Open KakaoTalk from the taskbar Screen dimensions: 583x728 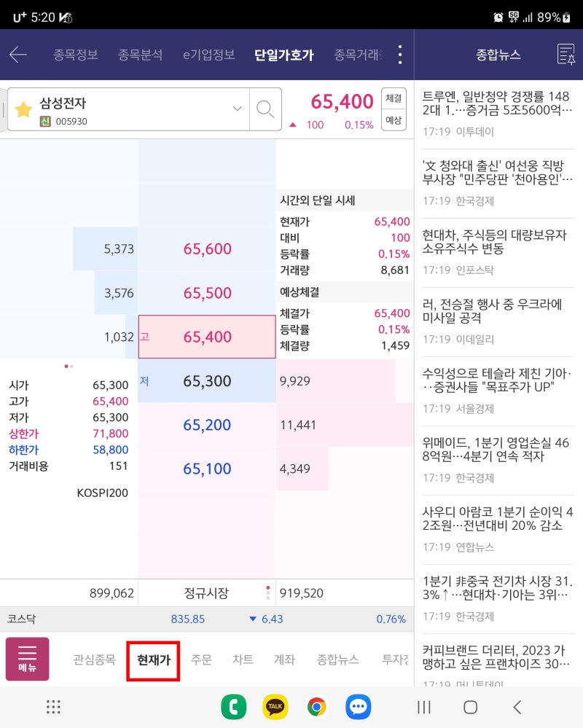(275, 707)
